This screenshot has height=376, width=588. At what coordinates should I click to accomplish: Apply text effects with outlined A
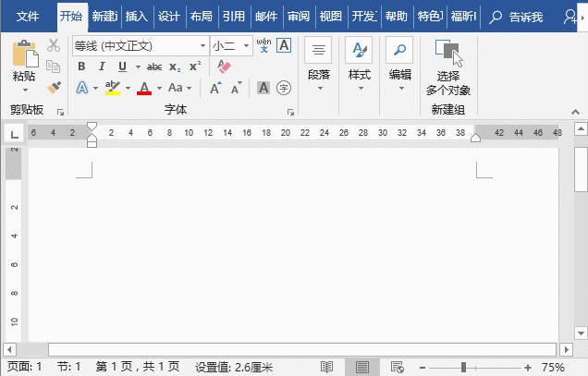point(82,88)
